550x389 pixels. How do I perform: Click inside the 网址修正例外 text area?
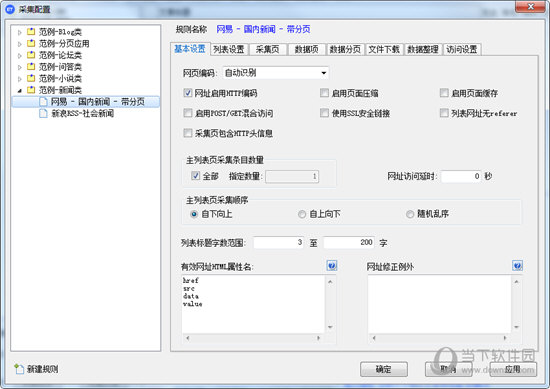tap(439, 304)
